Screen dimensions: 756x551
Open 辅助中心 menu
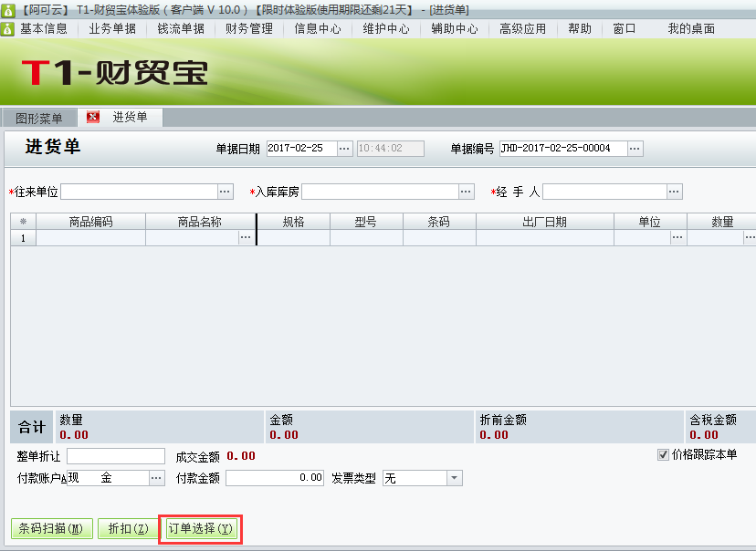(x=455, y=29)
